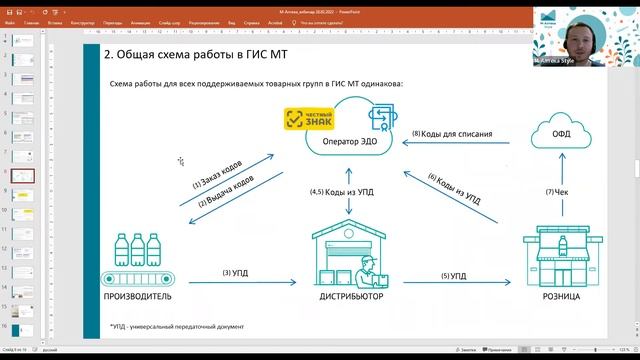Image resolution: width=640 pixels, height=360 pixels.
Task: Open Quick Access Toolbar customize arrow
Action: 64,12
